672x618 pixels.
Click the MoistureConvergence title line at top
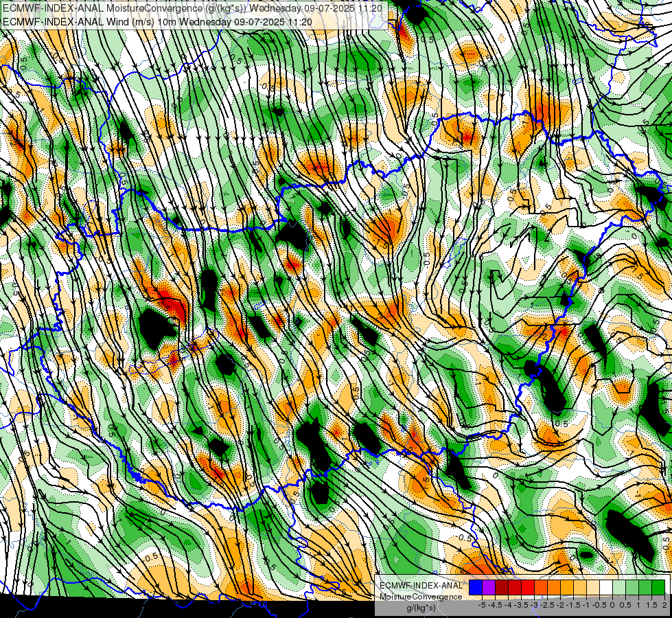click(192, 8)
